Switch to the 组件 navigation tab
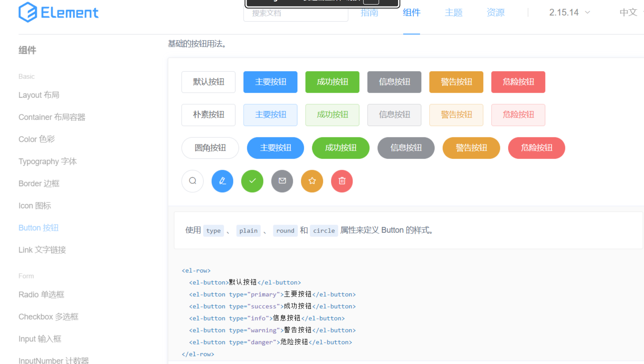This screenshot has width=644, height=364. coord(411,12)
